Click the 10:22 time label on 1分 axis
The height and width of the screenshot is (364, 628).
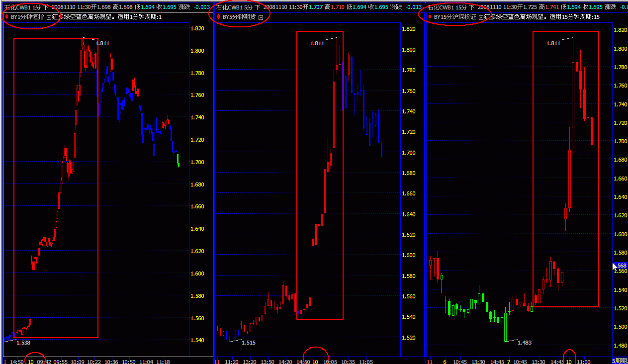tap(94, 362)
